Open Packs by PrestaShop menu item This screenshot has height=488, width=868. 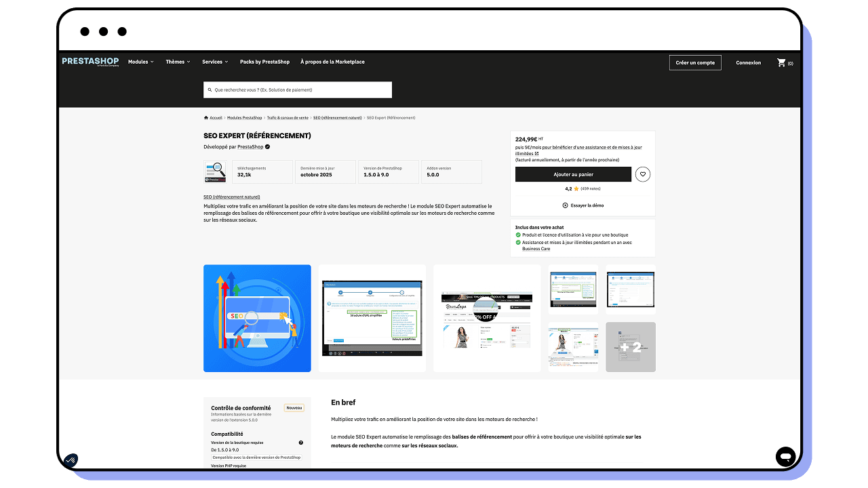(x=264, y=62)
